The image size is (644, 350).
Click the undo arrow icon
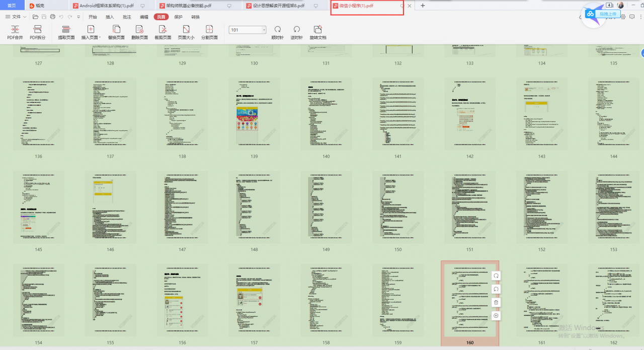click(x=61, y=17)
